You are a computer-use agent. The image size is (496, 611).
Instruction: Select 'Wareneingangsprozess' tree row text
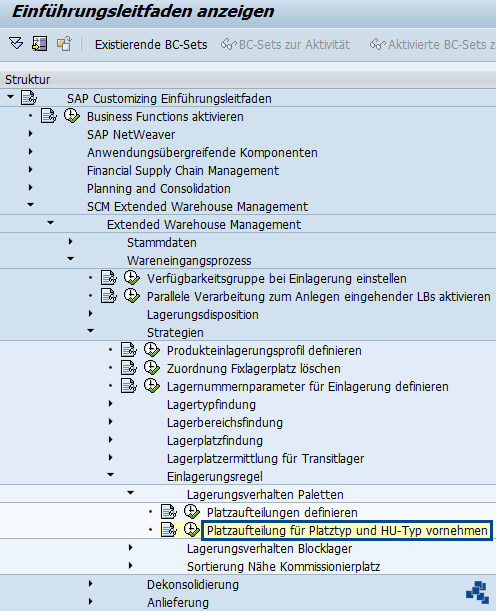coord(189,261)
